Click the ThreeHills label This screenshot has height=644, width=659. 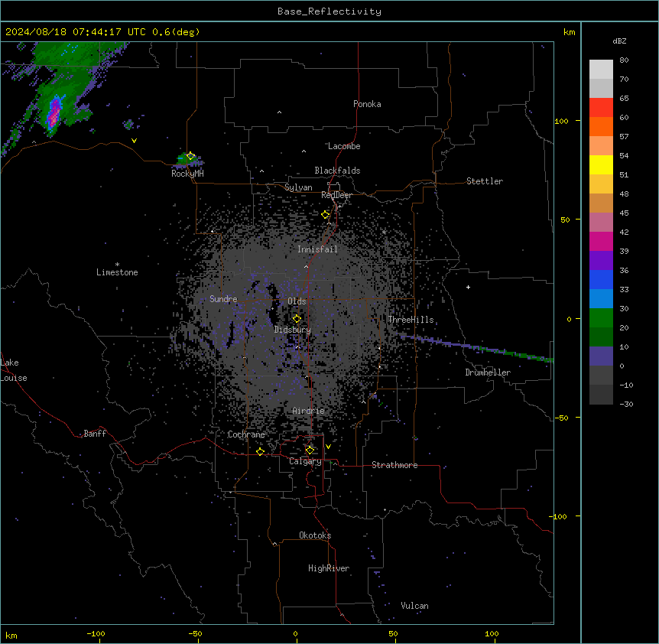411,320
